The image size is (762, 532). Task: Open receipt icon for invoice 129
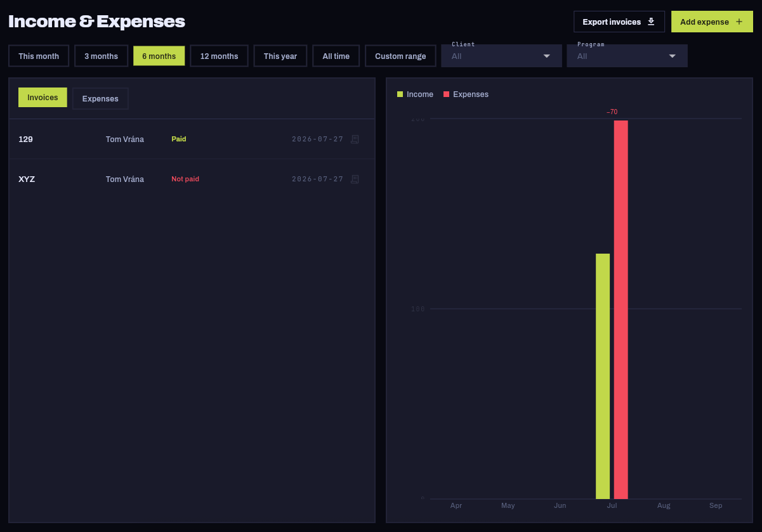[355, 139]
